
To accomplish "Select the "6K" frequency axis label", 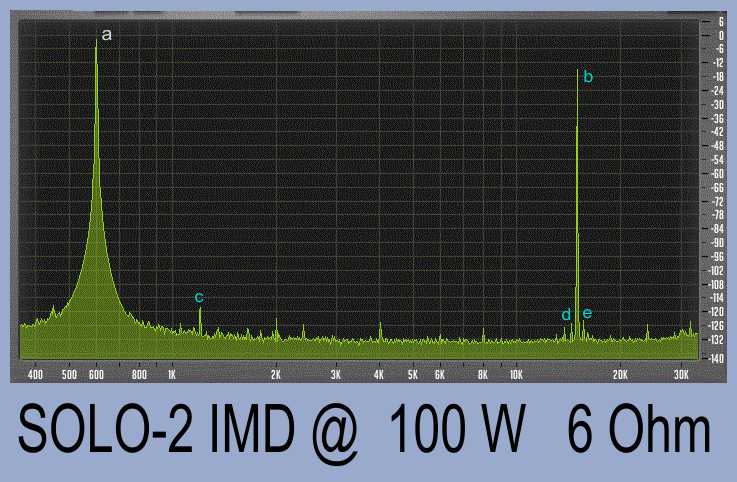I will (439, 375).
